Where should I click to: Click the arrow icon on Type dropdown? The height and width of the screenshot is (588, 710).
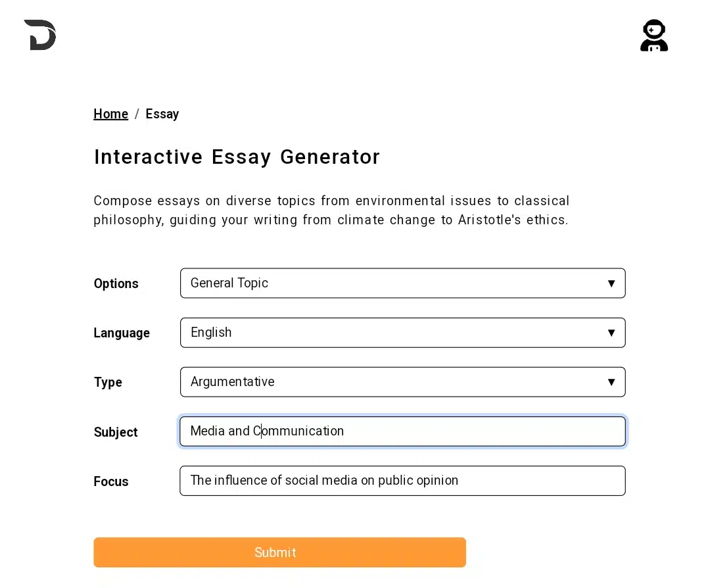click(x=611, y=382)
